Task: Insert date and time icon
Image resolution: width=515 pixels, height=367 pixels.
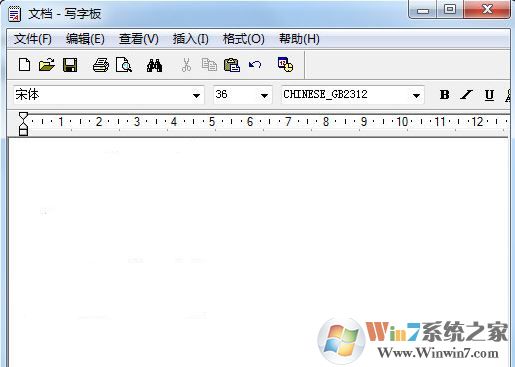Action: point(285,64)
